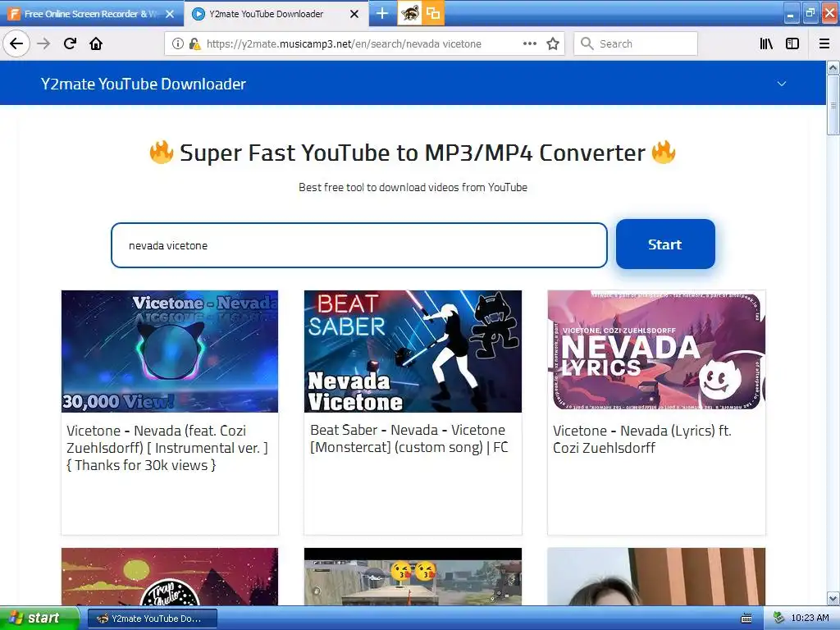Open the Library icon
Image resolution: width=840 pixels, height=630 pixels.
(766, 43)
